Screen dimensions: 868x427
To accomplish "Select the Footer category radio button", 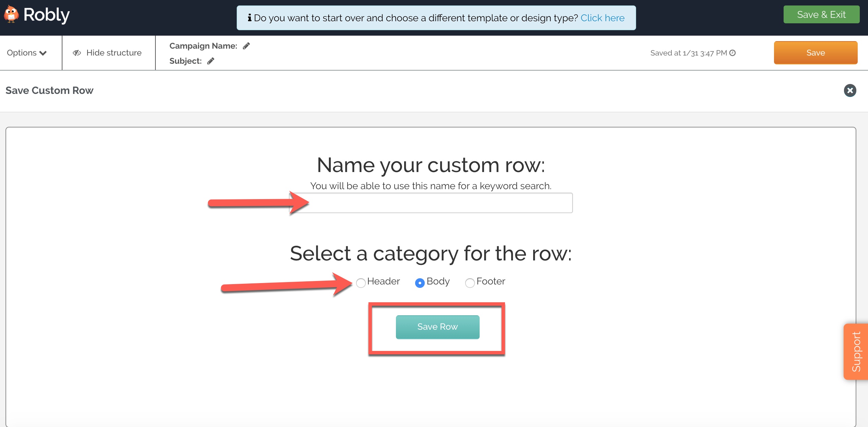I will 469,283.
